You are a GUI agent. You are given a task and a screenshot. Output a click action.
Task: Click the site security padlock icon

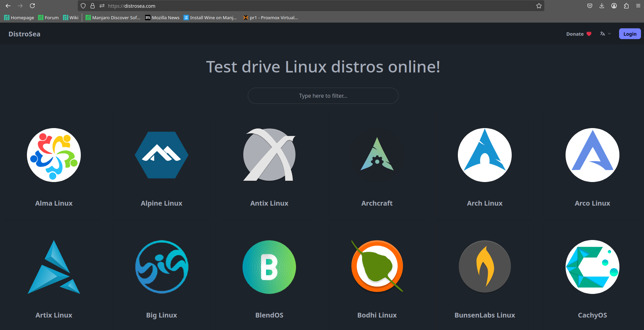click(x=93, y=6)
